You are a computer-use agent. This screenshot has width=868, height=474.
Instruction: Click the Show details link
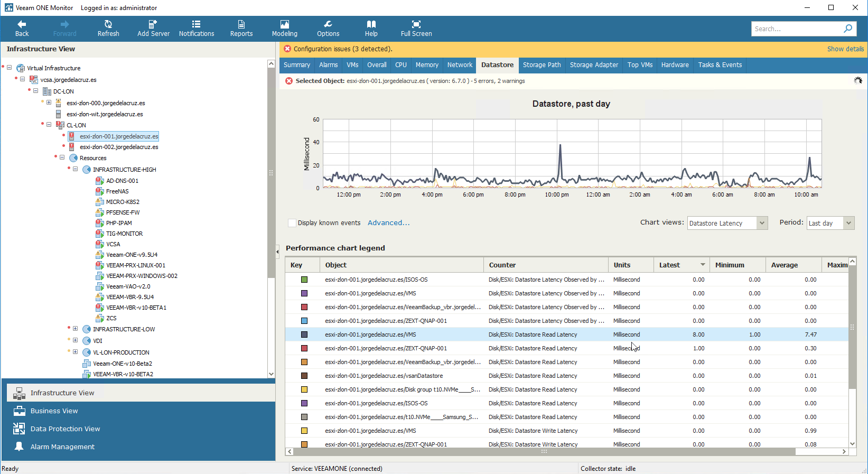pyautogui.click(x=845, y=49)
